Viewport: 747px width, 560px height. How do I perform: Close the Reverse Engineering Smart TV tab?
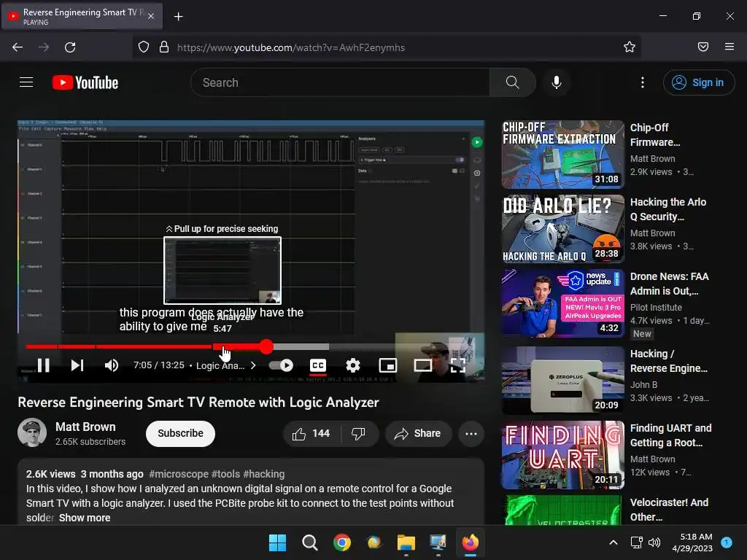point(150,16)
